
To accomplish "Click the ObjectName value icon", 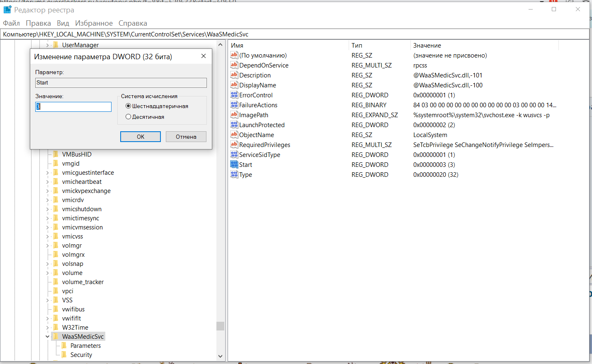I will pos(234,135).
